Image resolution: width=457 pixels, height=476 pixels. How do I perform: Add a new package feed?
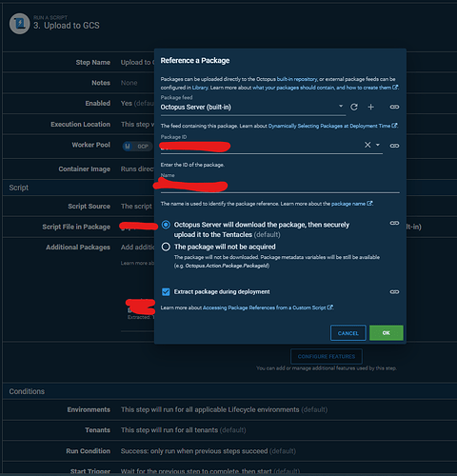[x=370, y=108]
